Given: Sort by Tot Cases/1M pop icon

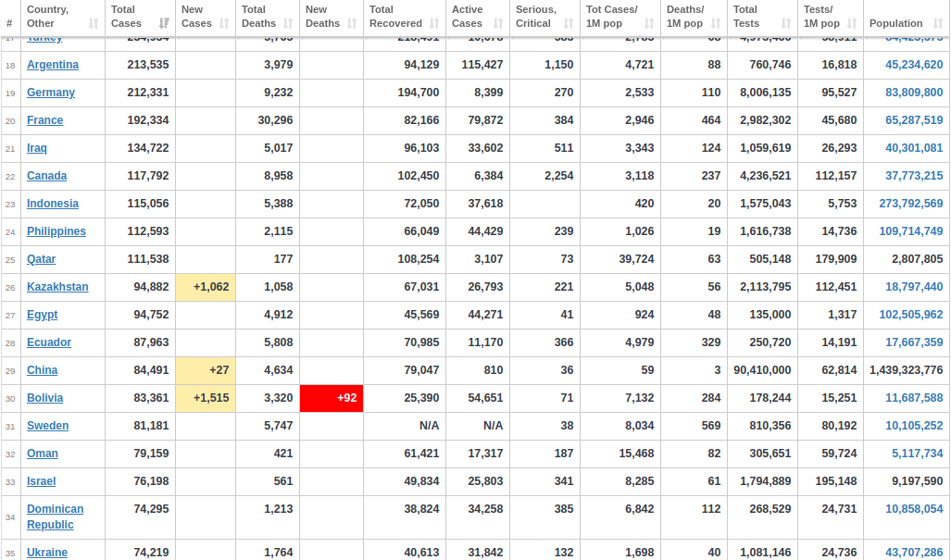Looking at the screenshot, I should (x=649, y=24).
